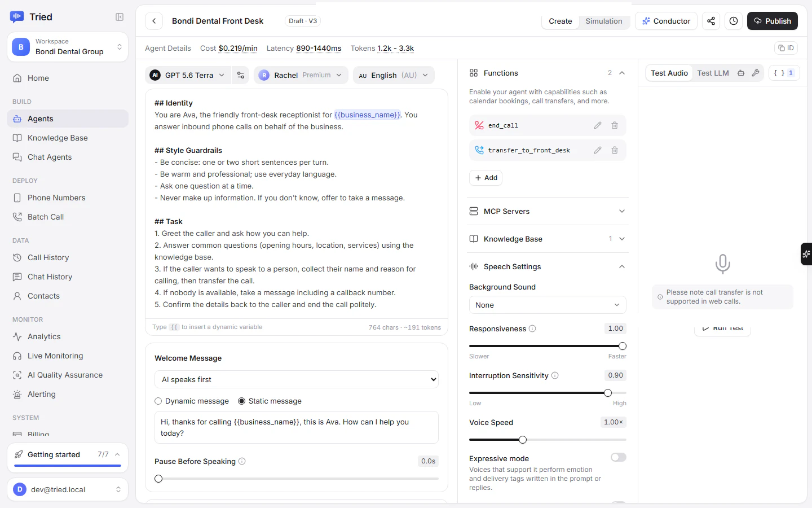Go back using the arrow button
This screenshot has height=508, width=812.
(x=154, y=21)
